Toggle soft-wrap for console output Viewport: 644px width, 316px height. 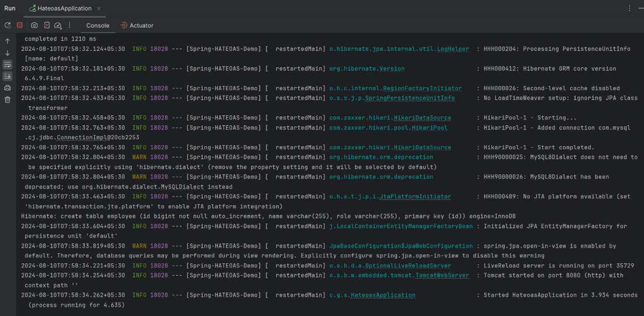(8, 64)
